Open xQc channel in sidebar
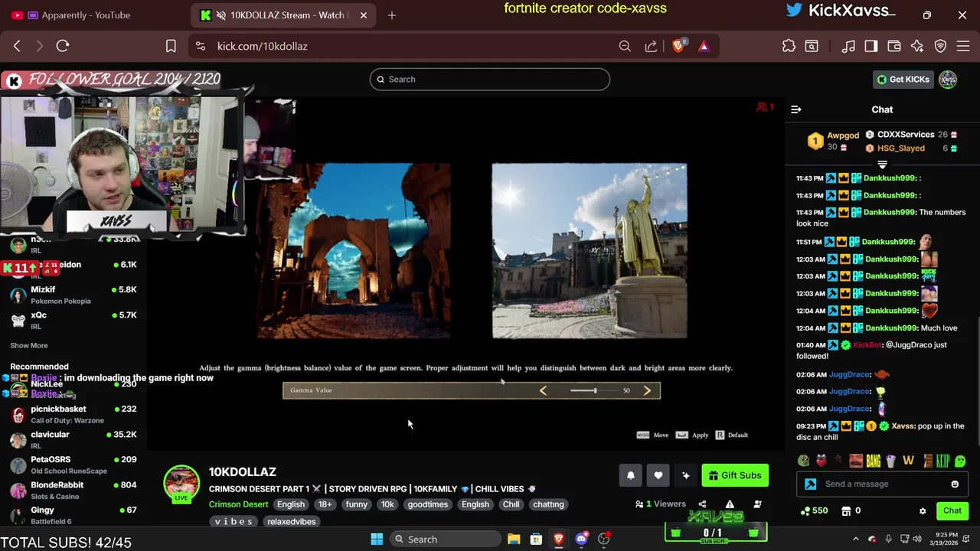Image resolution: width=980 pixels, height=551 pixels. pyautogui.click(x=73, y=320)
